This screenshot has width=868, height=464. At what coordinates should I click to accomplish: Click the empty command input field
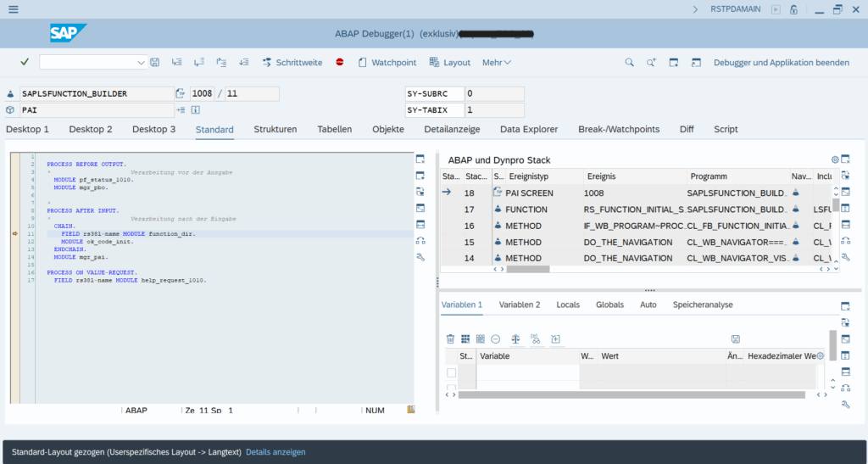coord(87,63)
